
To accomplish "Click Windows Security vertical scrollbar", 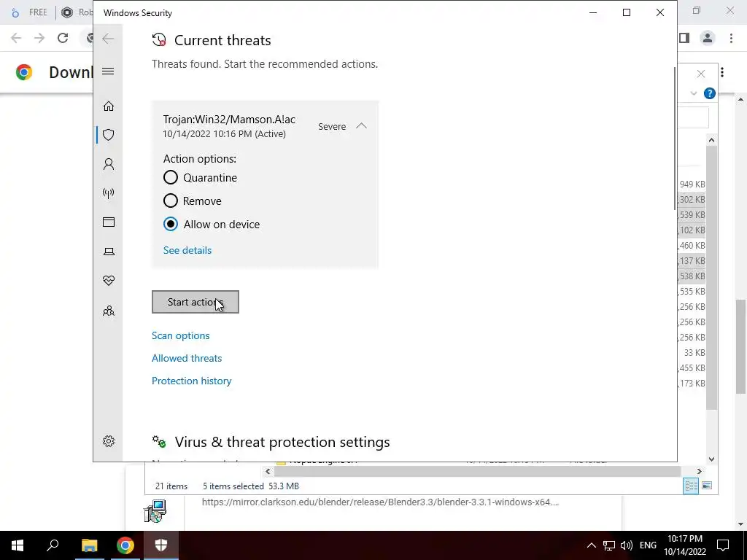I will pyautogui.click(x=675, y=138).
